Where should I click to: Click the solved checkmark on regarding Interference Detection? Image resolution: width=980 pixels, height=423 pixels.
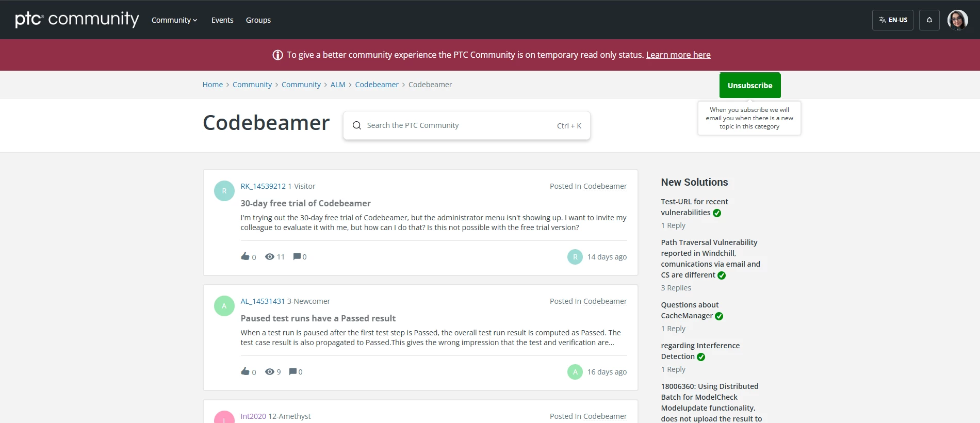701,357
